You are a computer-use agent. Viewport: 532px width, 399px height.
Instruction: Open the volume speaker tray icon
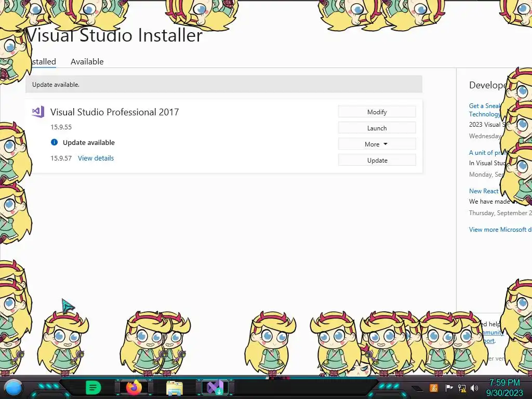click(474, 388)
